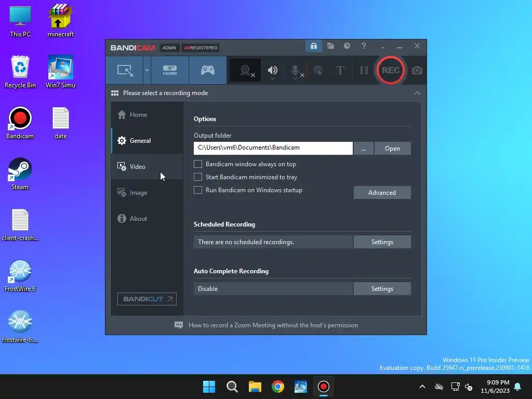
Task: Select the frostwire-6 installer desktop icon
Action: pyautogui.click(x=20, y=326)
